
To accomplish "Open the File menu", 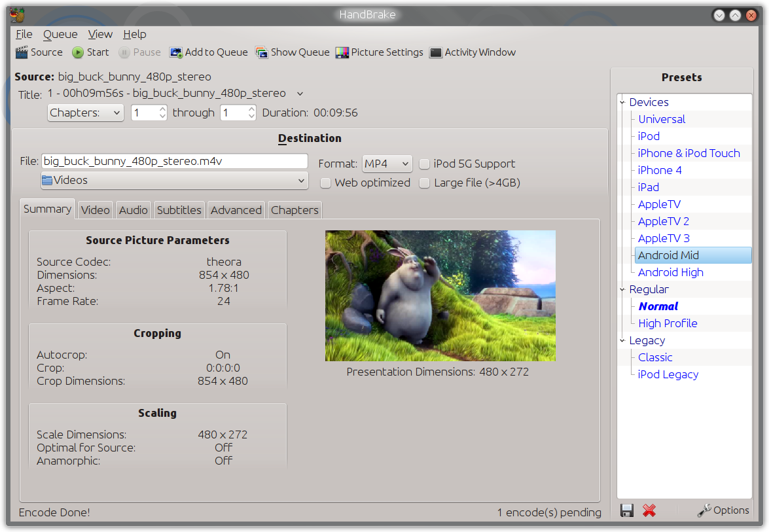I will pyautogui.click(x=24, y=34).
